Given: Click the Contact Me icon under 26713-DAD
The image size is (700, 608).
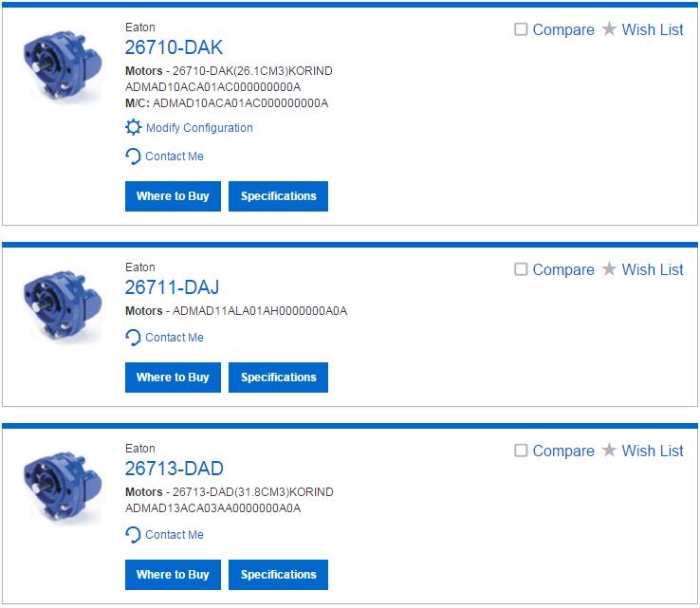Looking at the screenshot, I should 133,535.
